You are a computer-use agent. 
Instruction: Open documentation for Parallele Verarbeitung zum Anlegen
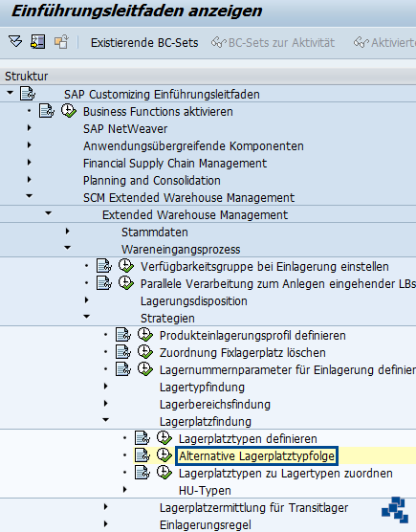pos(104,283)
